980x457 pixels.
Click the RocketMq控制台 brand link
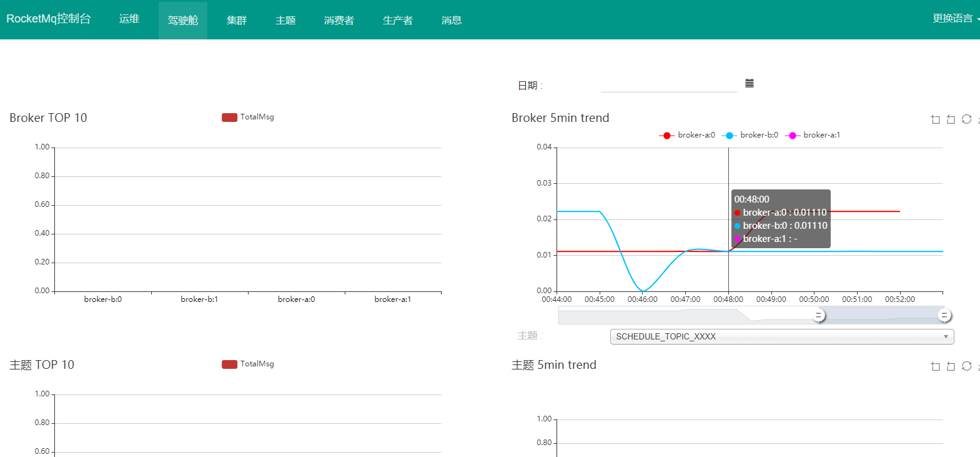click(49, 19)
